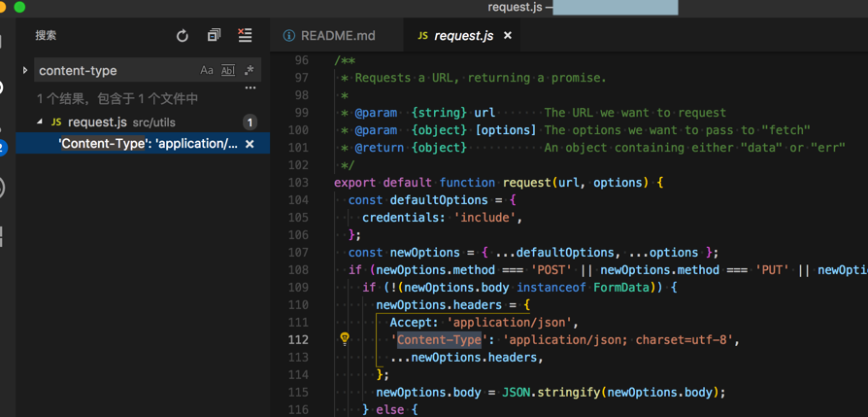Enable regular expression search

250,71
